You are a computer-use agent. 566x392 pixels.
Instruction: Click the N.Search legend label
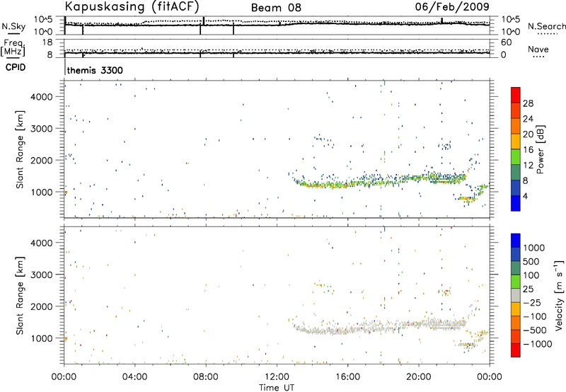(546, 26)
